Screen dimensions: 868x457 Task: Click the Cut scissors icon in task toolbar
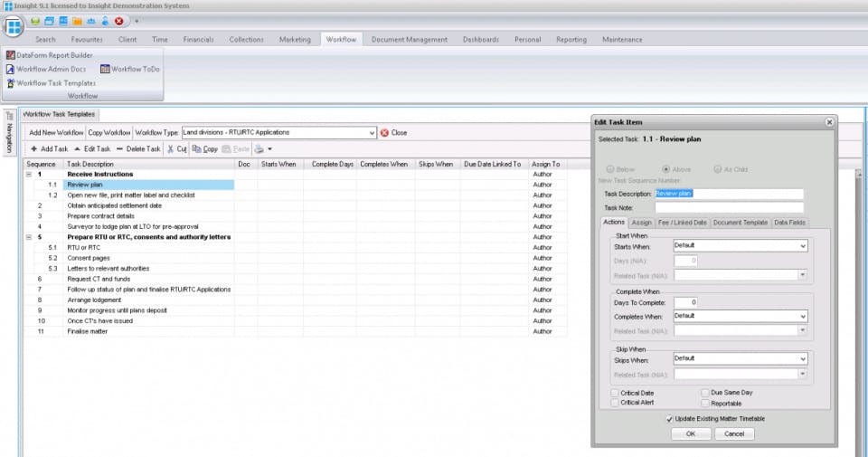coord(171,149)
